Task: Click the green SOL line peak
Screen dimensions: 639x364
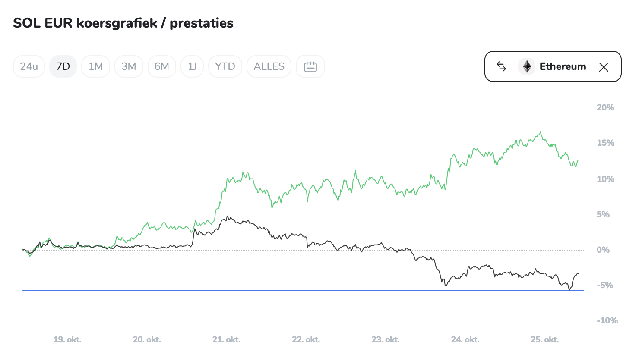Action: point(541,132)
